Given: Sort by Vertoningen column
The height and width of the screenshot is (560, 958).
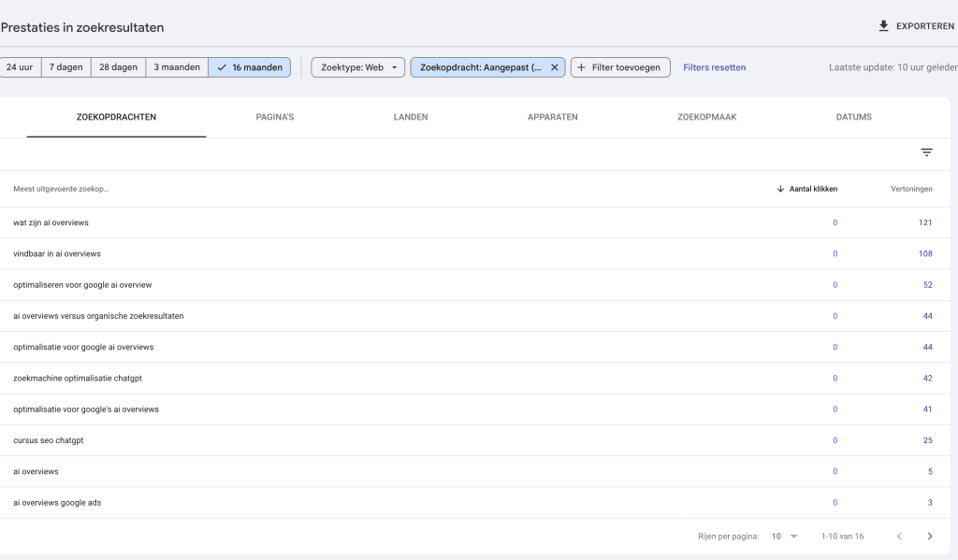Looking at the screenshot, I should 911,189.
